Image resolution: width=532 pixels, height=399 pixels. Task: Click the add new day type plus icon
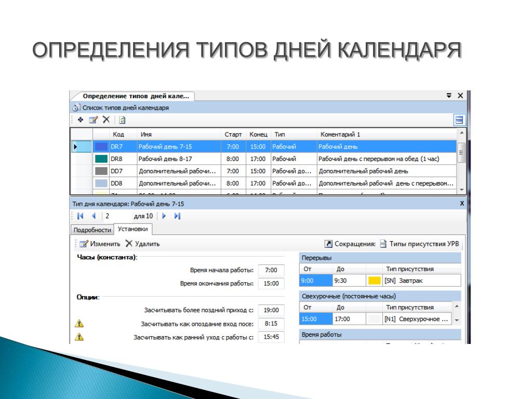[x=81, y=120]
